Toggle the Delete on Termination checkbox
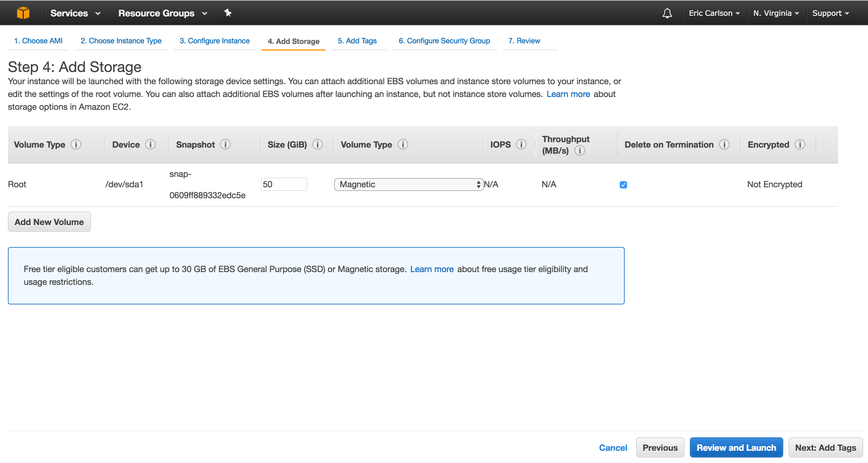This screenshot has width=868, height=463. (623, 184)
